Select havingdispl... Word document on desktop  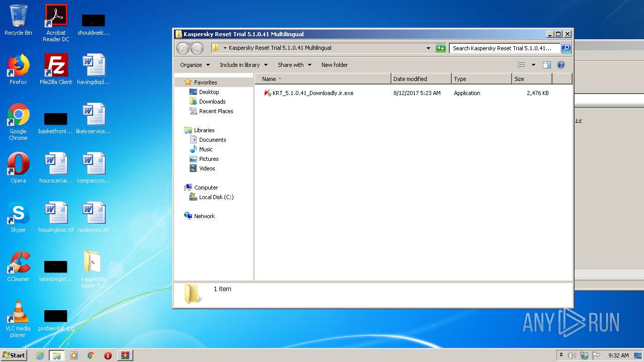[94, 69]
